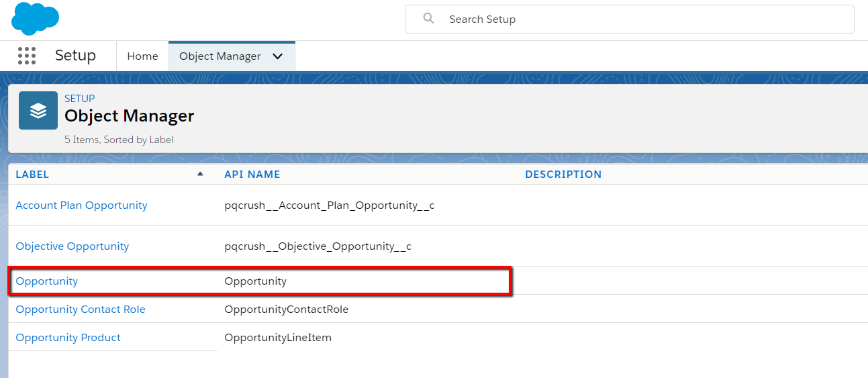Click the Object Manager page title
This screenshot has width=868, height=378.
click(x=130, y=116)
